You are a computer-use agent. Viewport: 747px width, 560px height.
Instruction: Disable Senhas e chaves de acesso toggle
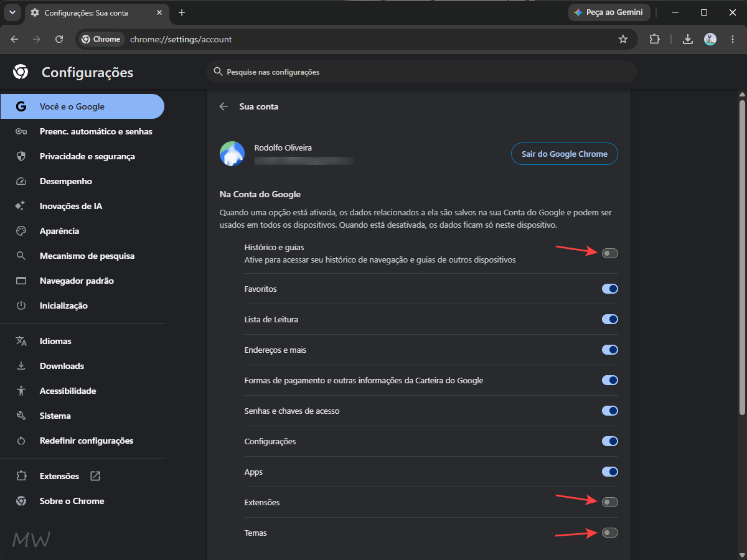tap(610, 411)
